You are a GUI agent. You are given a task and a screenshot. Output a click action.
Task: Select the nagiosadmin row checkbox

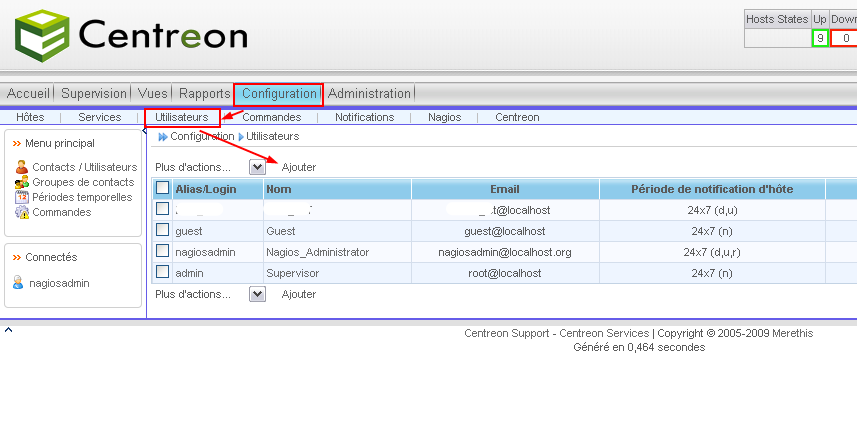(x=162, y=251)
